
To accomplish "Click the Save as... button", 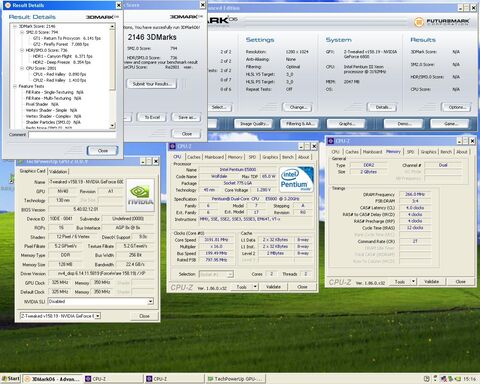I will point(187,117).
